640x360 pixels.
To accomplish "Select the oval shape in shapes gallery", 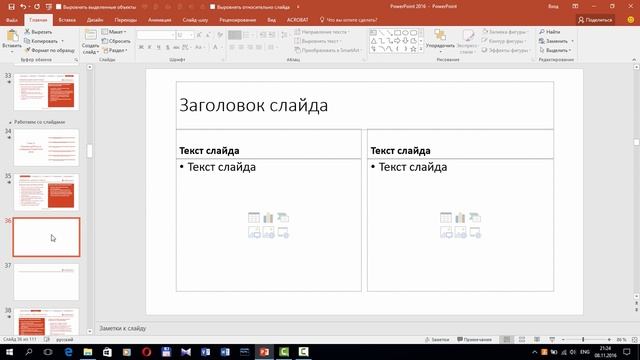I will 405,33.
